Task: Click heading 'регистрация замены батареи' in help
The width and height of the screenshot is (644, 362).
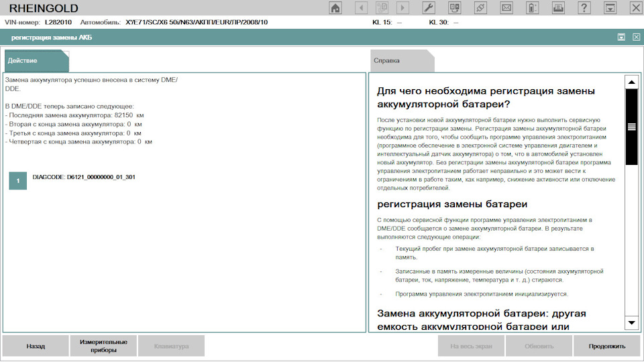Action: [x=452, y=204]
